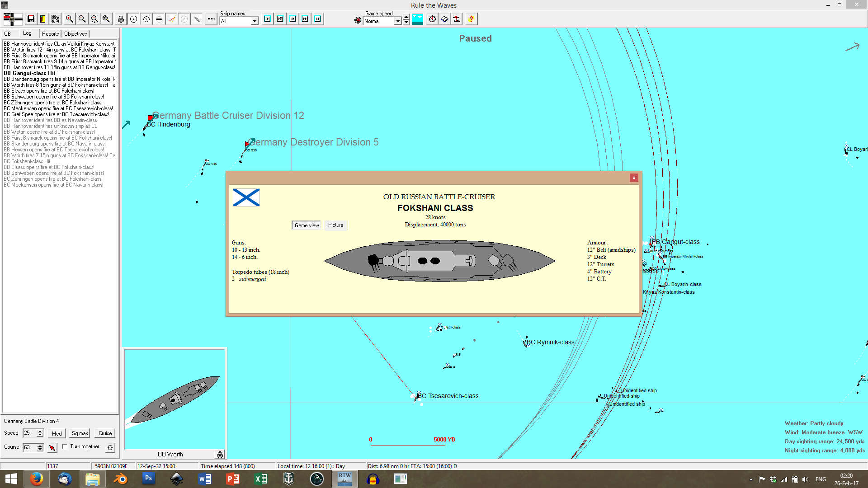
Task: Click the cyan sea color swatch in the toolbar
Action: (x=418, y=19)
